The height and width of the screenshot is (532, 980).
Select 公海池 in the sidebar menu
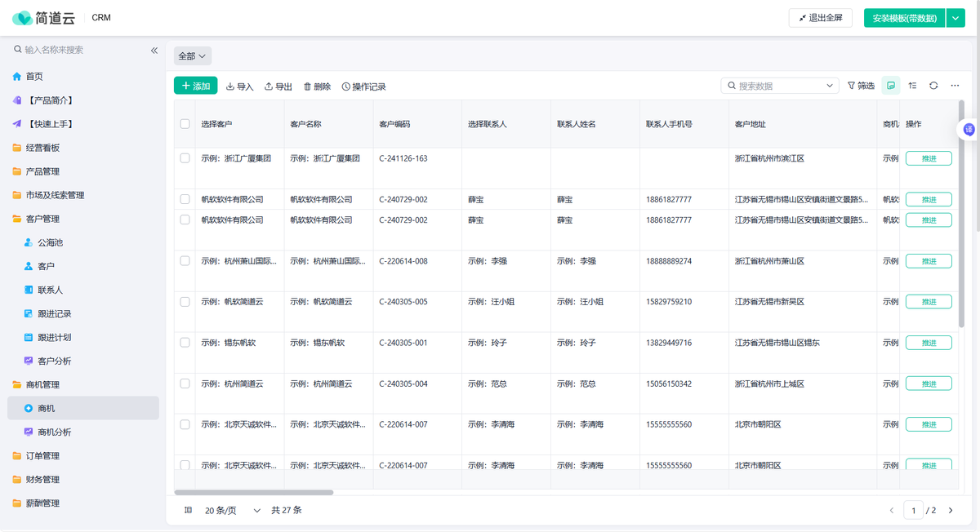50,242
